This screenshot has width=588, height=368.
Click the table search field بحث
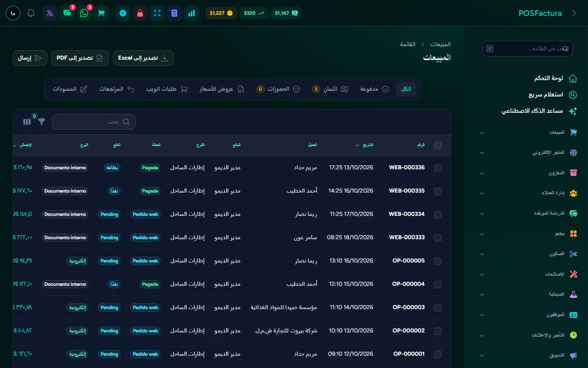point(94,122)
